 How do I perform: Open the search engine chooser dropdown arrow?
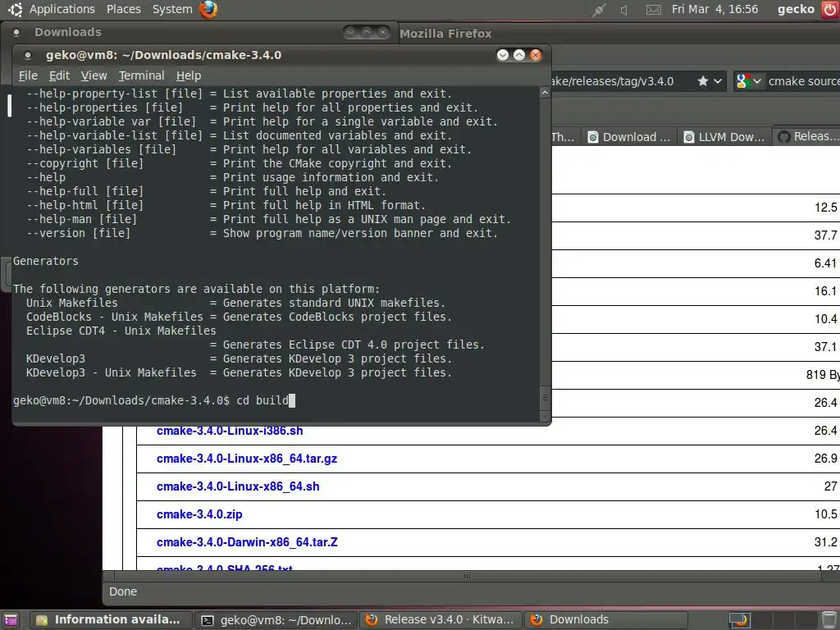(757, 81)
